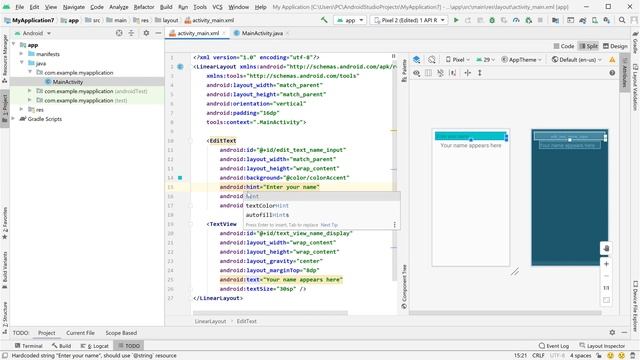
Task: Select the activity_main.xml tab
Action: pos(198,33)
